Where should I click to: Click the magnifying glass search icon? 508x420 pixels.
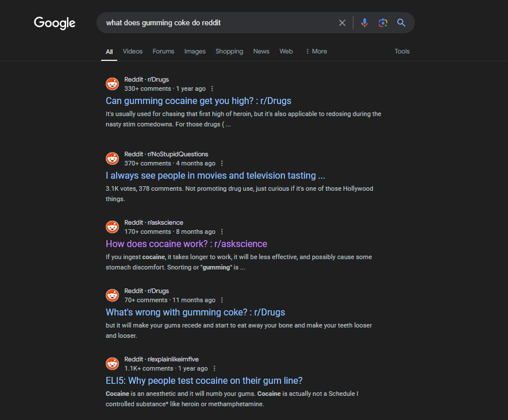coord(402,22)
